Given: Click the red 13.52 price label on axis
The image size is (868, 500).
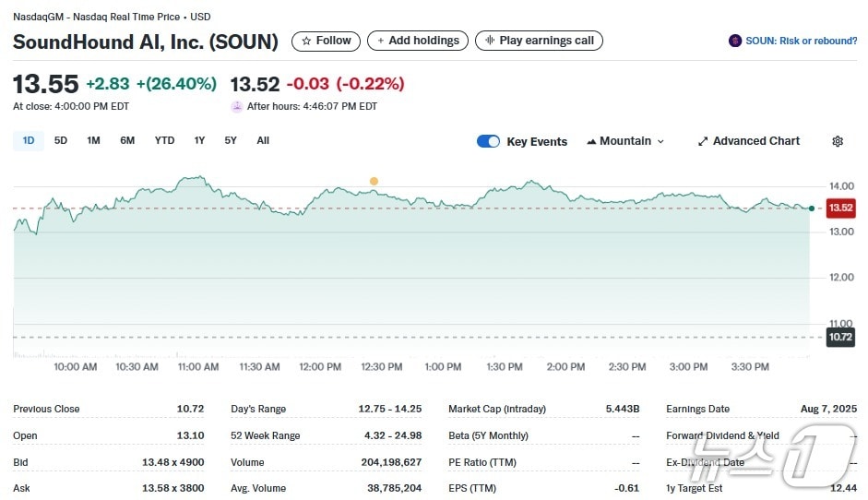Looking at the screenshot, I should (840, 208).
